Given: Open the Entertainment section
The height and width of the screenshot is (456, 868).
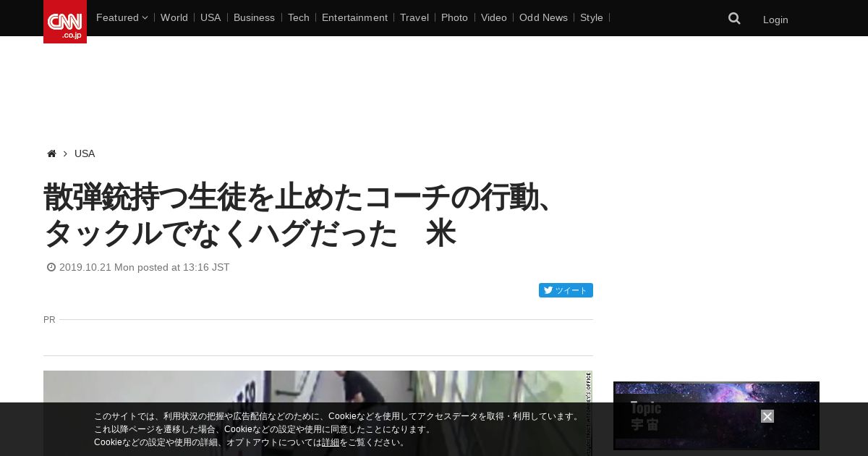Looking at the screenshot, I should pos(354,17).
